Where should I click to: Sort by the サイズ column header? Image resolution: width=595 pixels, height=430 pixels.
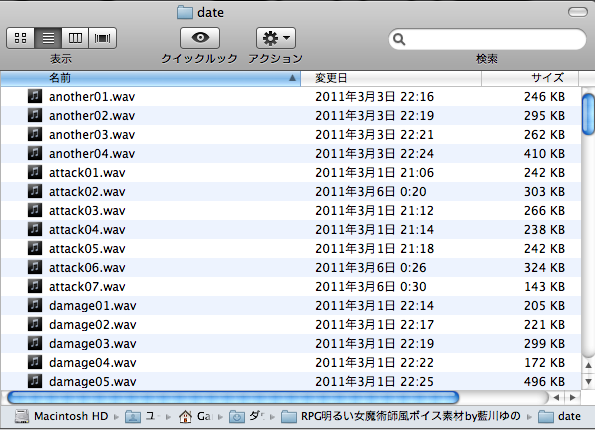tap(530, 78)
